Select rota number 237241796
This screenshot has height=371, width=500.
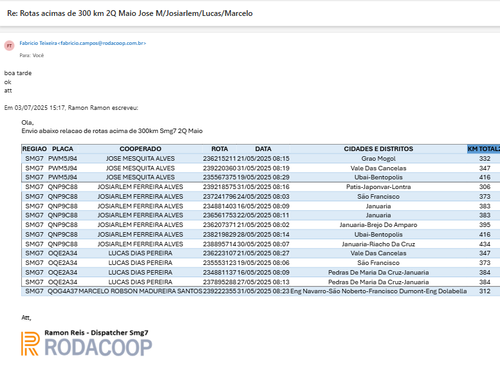pos(219,197)
